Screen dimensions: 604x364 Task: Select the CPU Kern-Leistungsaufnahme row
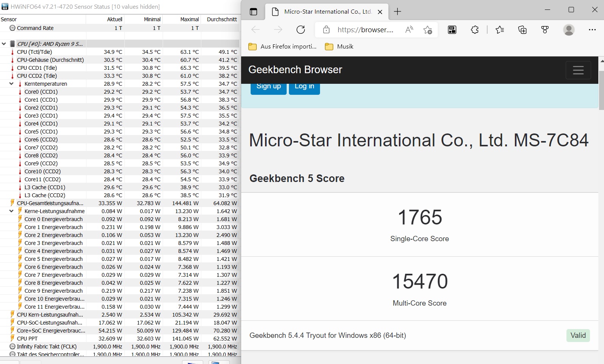point(120,315)
